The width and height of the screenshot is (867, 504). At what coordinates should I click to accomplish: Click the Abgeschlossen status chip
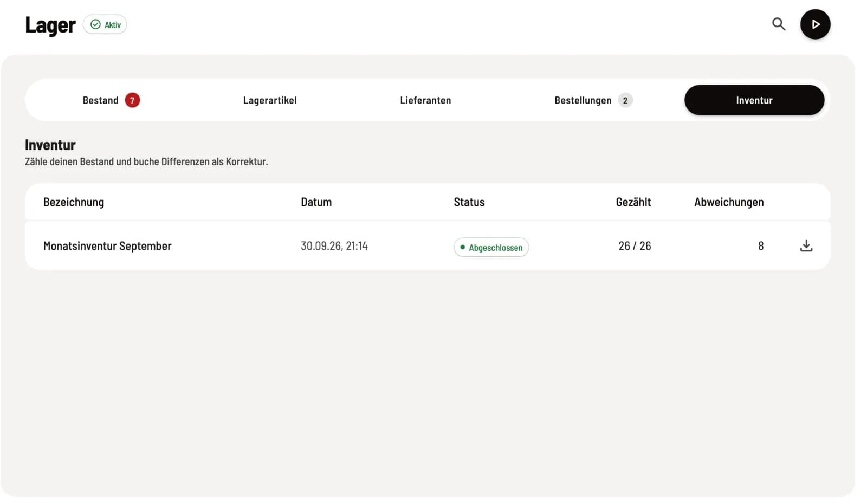coord(491,247)
